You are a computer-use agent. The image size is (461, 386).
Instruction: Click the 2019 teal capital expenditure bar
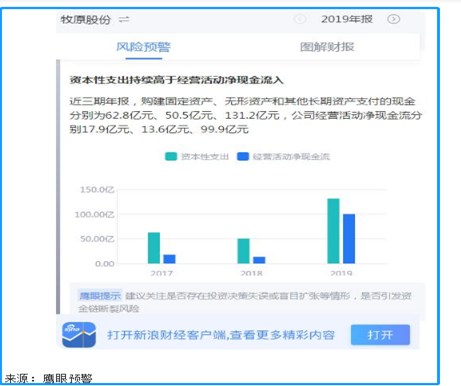pyautogui.click(x=333, y=231)
